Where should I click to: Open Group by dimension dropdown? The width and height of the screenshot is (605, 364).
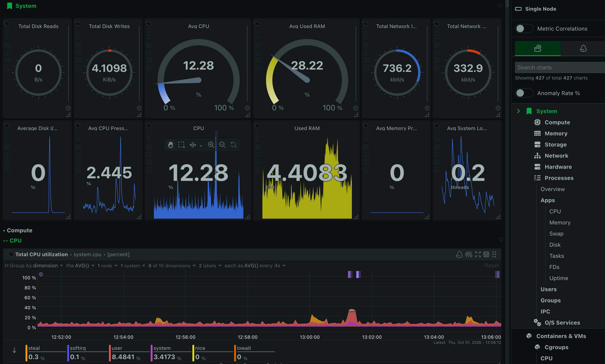[x=36, y=266]
